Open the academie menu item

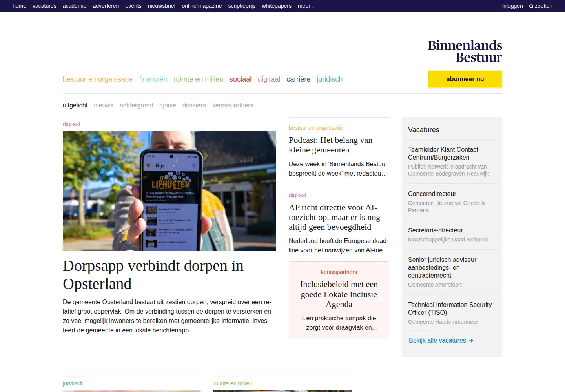tap(75, 6)
